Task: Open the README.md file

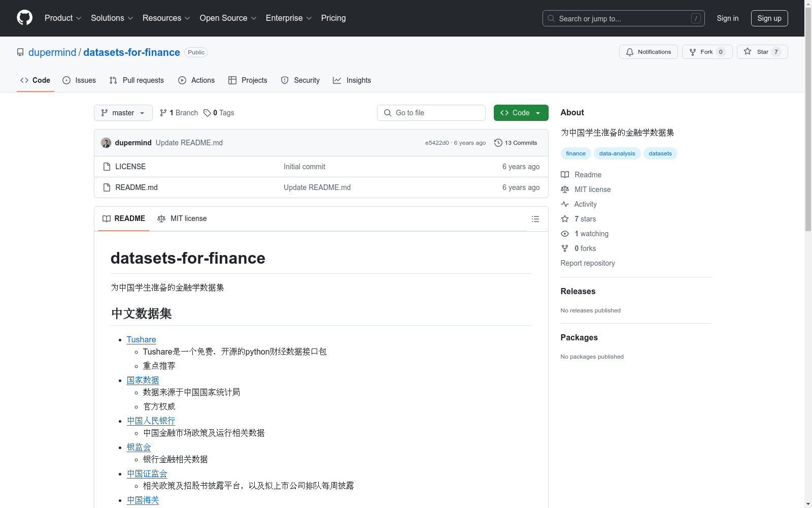Action: click(137, 187)
